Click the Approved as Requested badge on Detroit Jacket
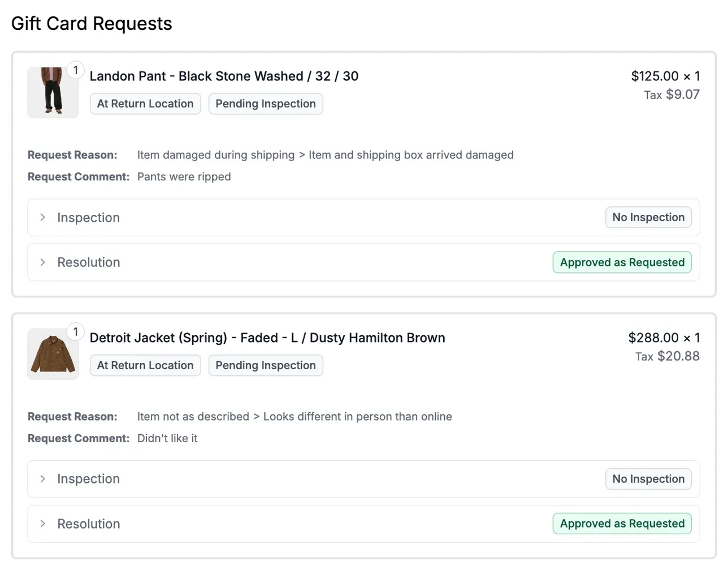This screenshot has width=728, height=575. click(x=622, y=524)
